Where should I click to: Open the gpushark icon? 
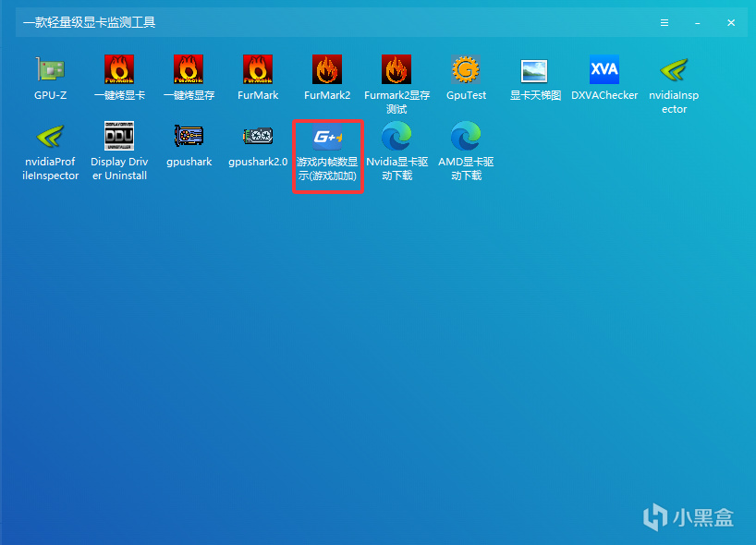pyautogui.click(x=189, y=137)
